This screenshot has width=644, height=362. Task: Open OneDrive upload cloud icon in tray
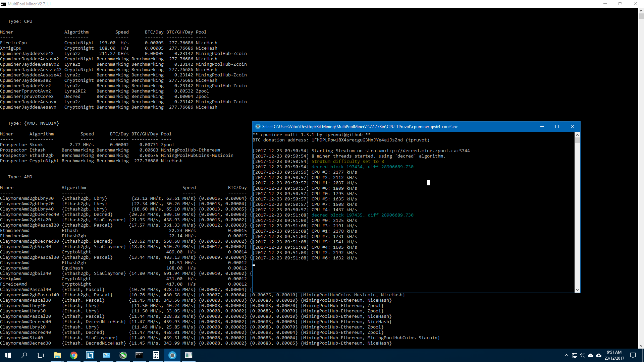pos(599,355)
